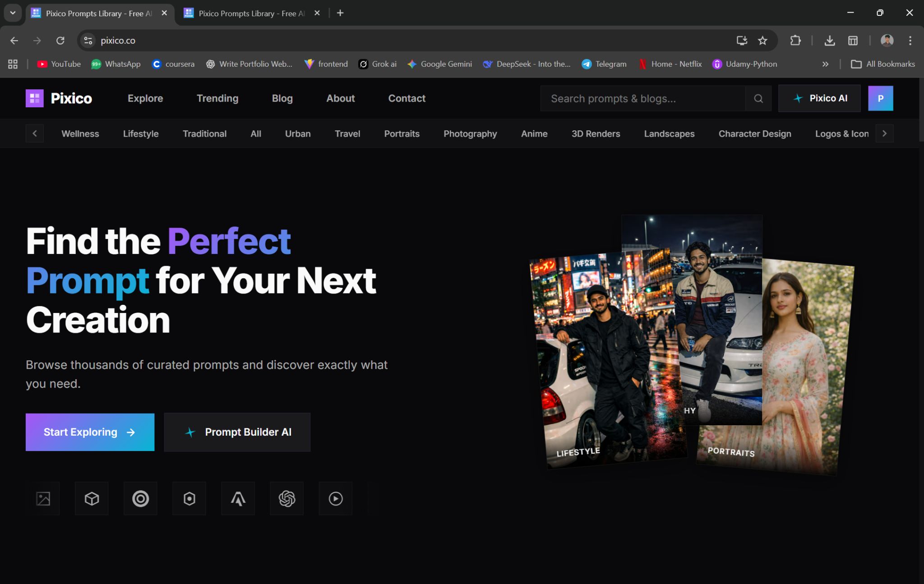Open tab search dropdown arrow
924x584 pixels.
coord(13,13)
